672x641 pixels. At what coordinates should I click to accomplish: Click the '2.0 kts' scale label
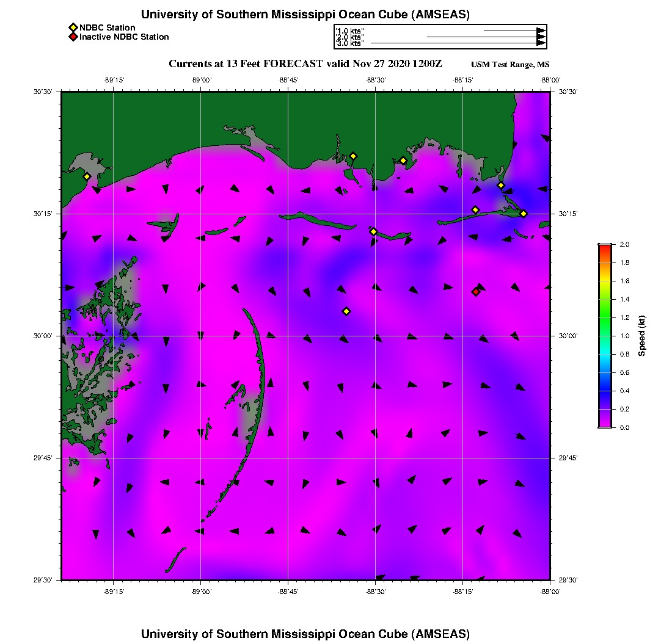coord(350,37)
